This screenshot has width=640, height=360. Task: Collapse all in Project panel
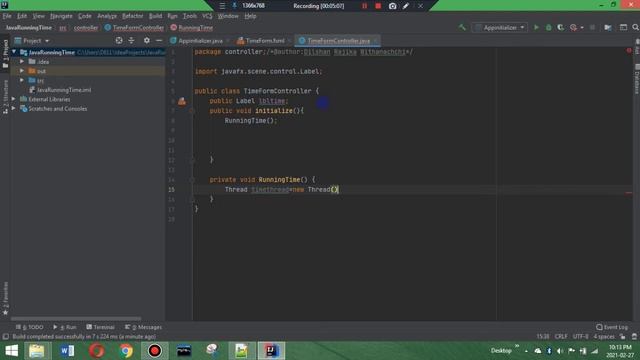point(131,40)
